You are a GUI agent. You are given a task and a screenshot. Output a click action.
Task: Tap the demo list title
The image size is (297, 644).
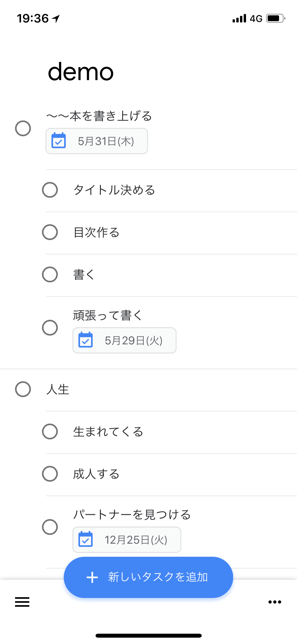tap(81, 72)
